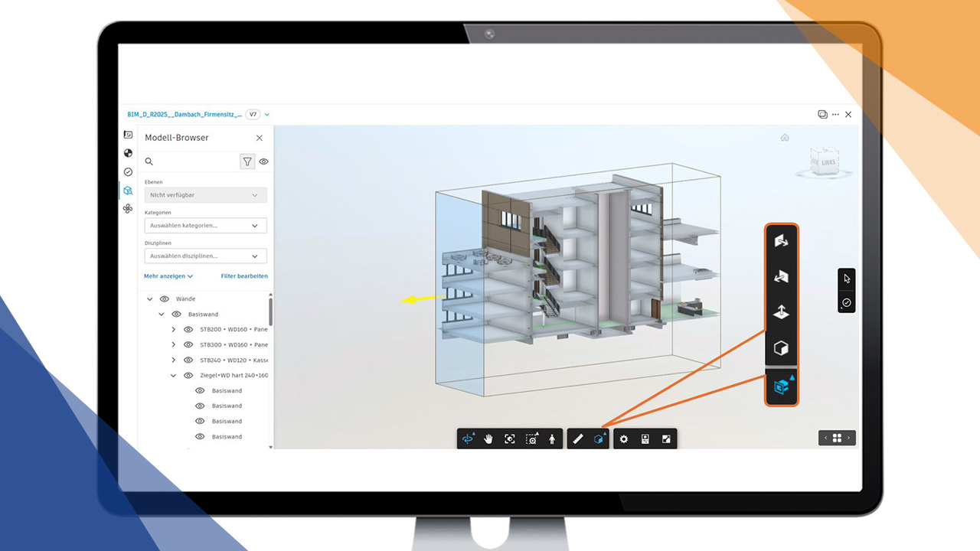The height and width of the screenshot is (551, 980).
Task: Open the three-dot more options menu
Action: pos(835,115)
